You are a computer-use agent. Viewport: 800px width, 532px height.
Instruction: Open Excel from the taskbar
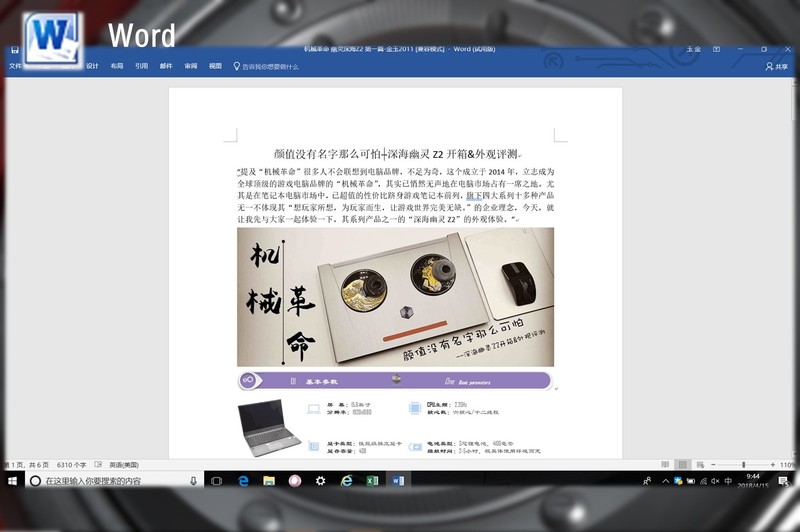(372, 480)
